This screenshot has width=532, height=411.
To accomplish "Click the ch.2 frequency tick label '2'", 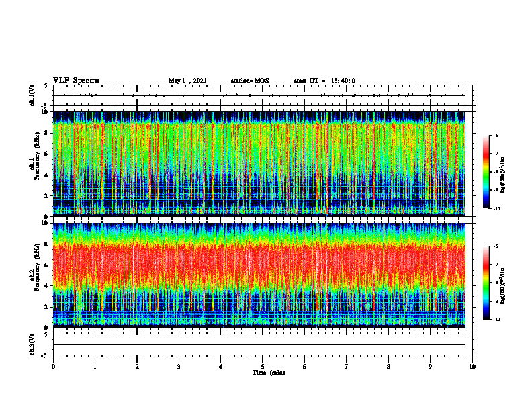I will pyautogui.click(x=48, y=307).
